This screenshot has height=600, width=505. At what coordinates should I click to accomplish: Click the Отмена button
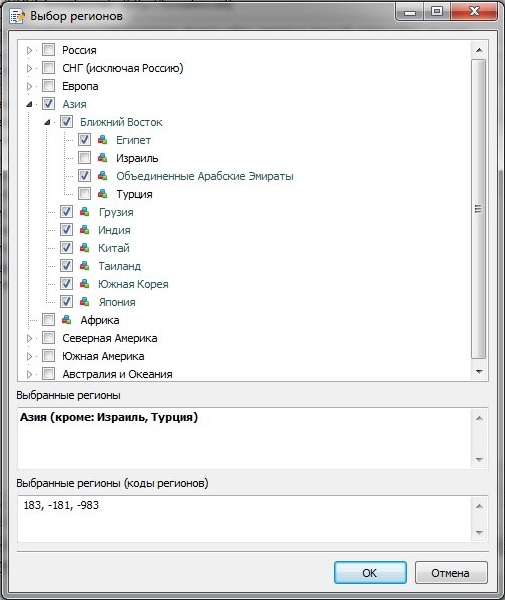[x=451, y=572]
